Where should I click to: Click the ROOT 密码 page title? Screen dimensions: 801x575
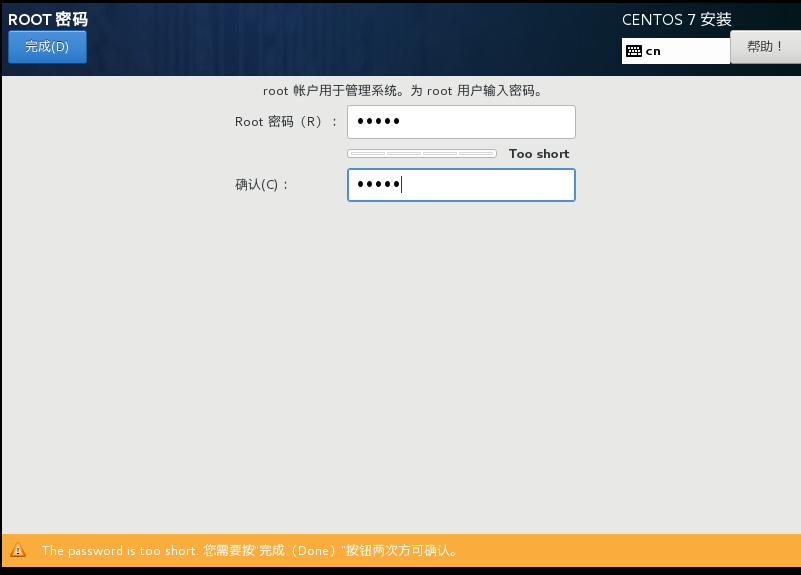48,19
